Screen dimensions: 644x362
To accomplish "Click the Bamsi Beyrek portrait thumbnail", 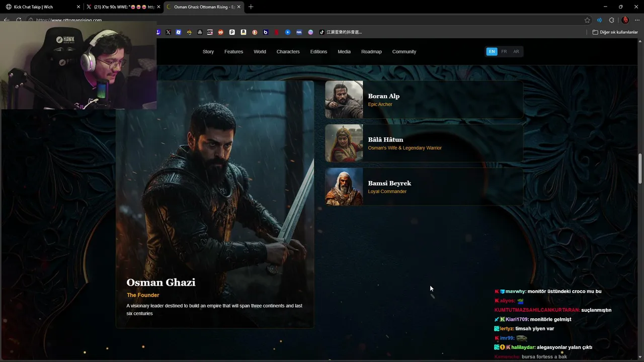I will (344, 187).
